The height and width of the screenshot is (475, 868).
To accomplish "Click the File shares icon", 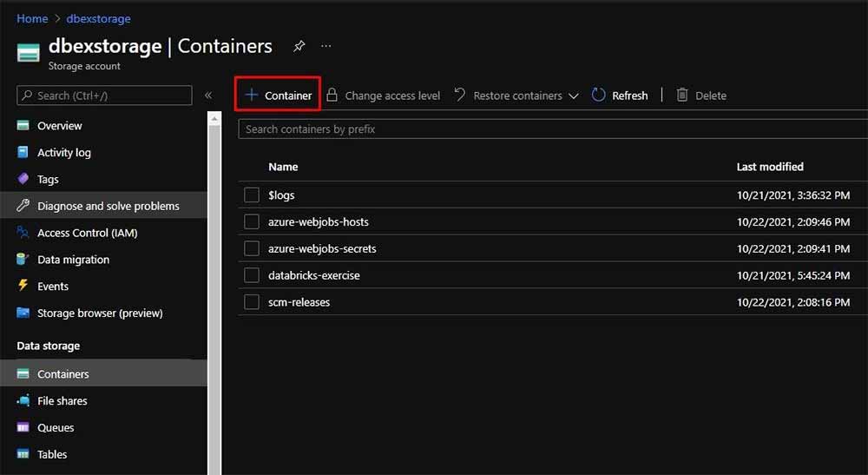I will pyautogui.click(x=23, y=400).
